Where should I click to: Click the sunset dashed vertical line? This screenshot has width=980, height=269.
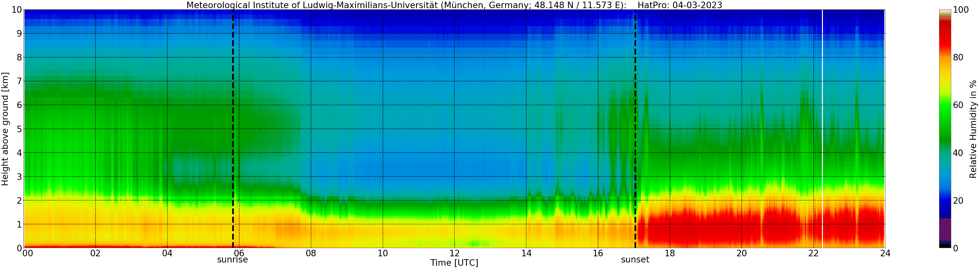click(635, 129)
